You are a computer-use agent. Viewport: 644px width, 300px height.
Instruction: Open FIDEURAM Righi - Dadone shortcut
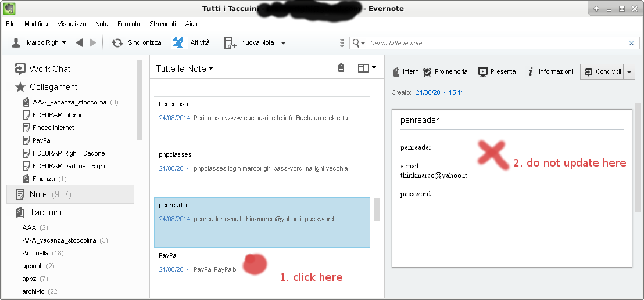(x=64, y=153)
